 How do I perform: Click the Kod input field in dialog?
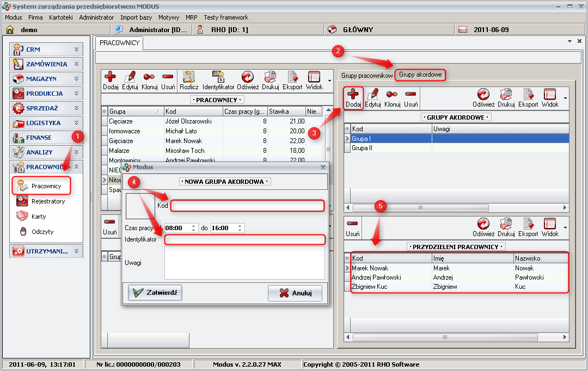(x=247, y=206)
